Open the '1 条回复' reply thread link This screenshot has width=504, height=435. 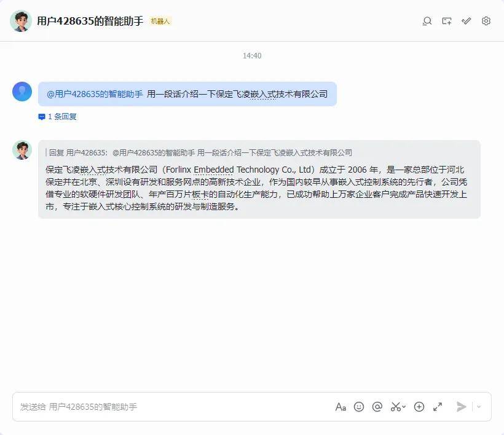click(x=58, y=117)
